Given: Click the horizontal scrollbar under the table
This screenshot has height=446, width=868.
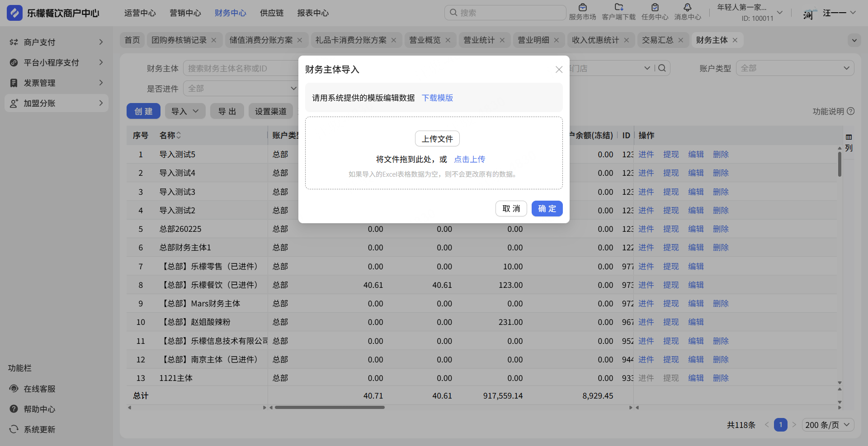Looking at the screenshot, I should coord(330,408).
